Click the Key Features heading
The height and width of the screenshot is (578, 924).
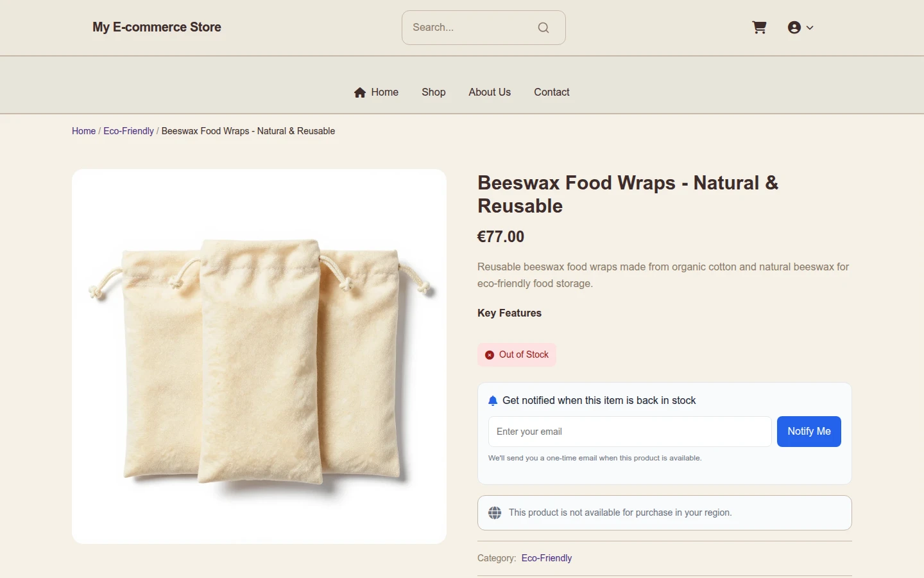[509, 313]
